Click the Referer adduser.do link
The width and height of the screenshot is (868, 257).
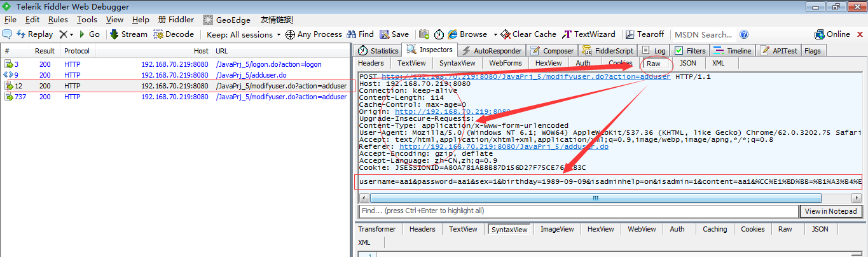[x=504, y=146]
